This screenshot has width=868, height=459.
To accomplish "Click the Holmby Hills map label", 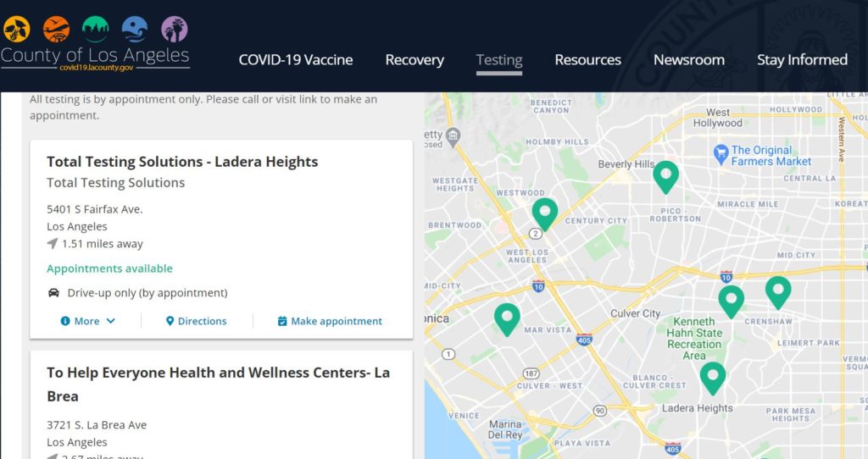I will coord(558,142).
